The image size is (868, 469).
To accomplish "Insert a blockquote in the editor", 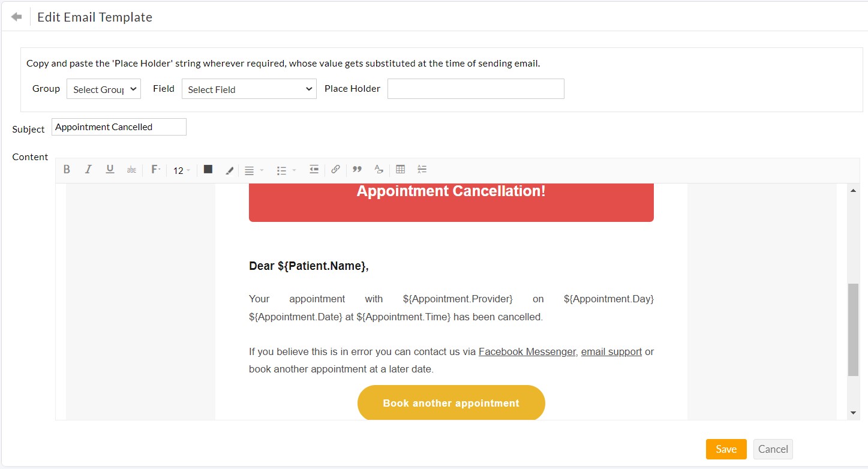I will point(357,169).
